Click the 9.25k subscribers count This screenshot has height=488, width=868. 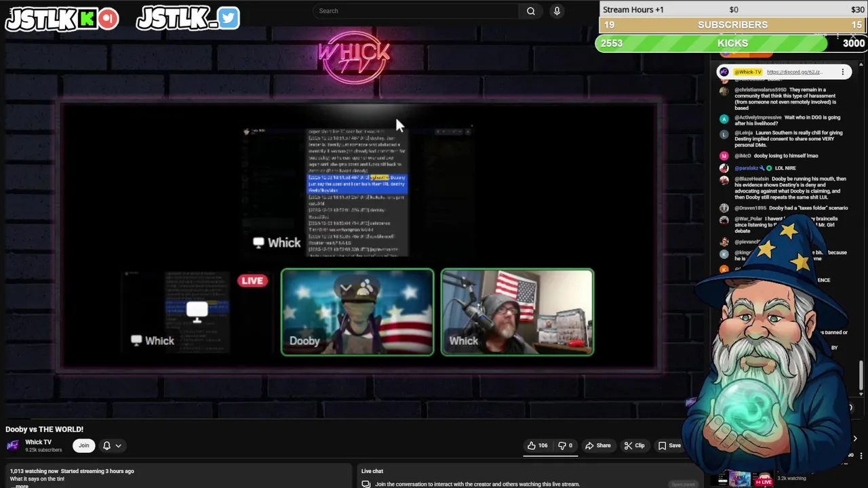43,450
